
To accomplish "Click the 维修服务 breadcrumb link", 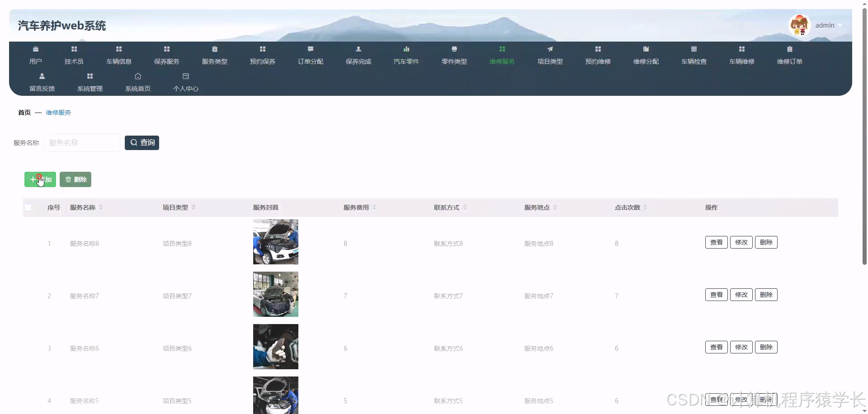I will coord(58,113).
